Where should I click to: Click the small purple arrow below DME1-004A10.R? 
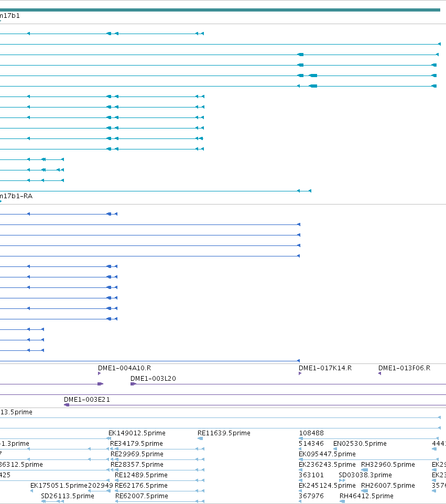click(x=99, y=373)
